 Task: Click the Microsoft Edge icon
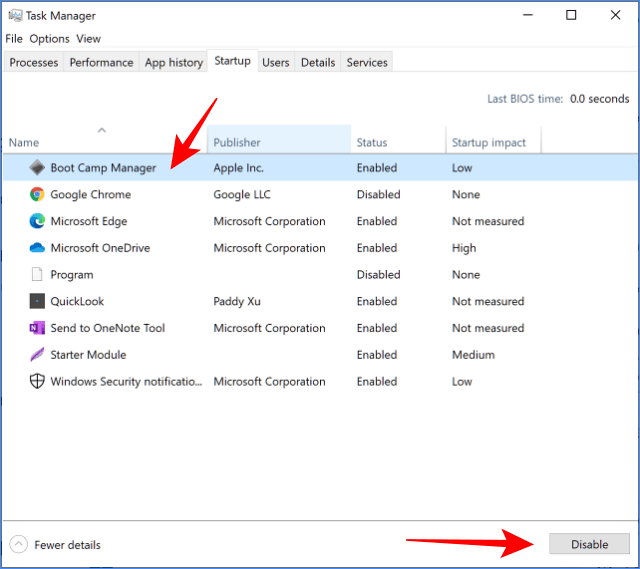(x=37, y=221)
